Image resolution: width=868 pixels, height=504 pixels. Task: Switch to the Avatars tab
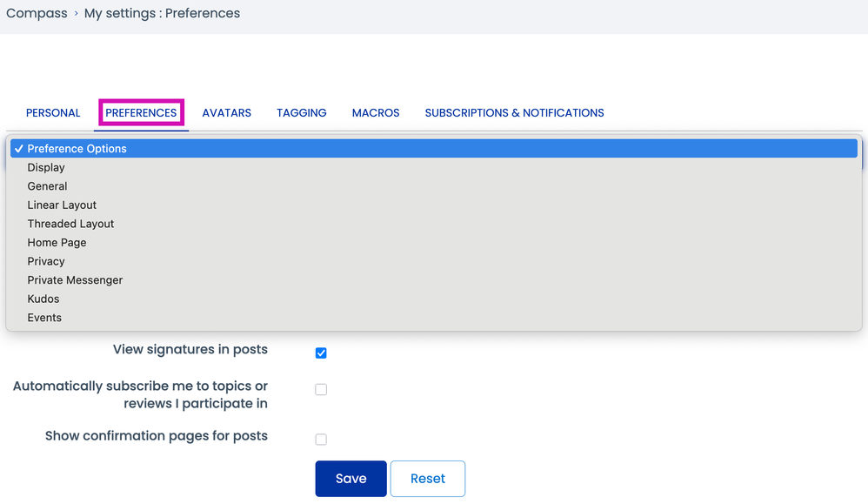(226, 113)
